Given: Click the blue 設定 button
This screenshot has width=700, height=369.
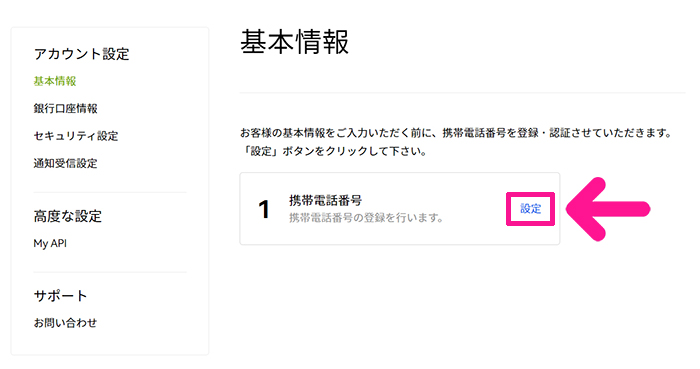Looking at the screenshot, I should coord(530,209).
